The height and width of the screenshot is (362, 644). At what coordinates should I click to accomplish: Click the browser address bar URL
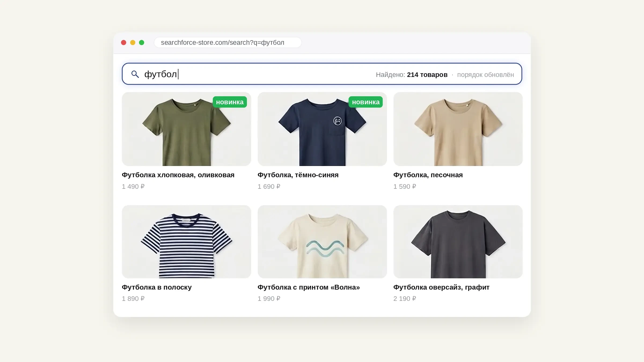coord(228,43)
